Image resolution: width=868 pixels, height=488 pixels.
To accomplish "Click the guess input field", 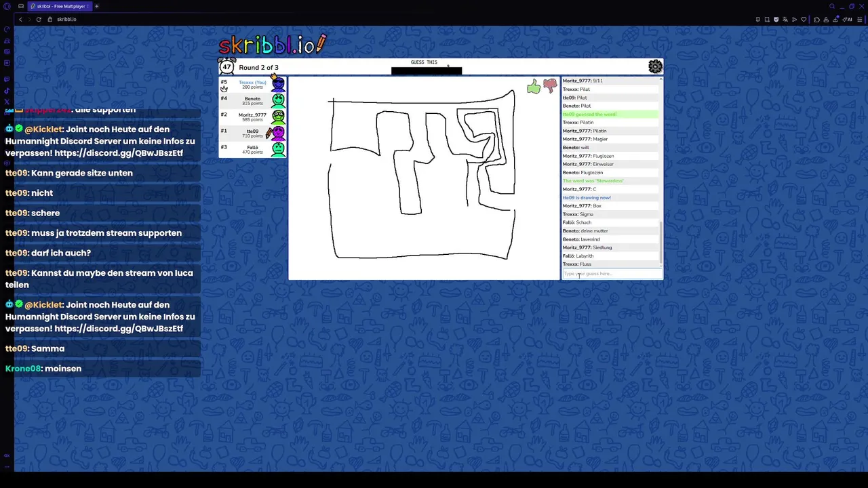I will (612, 274).
